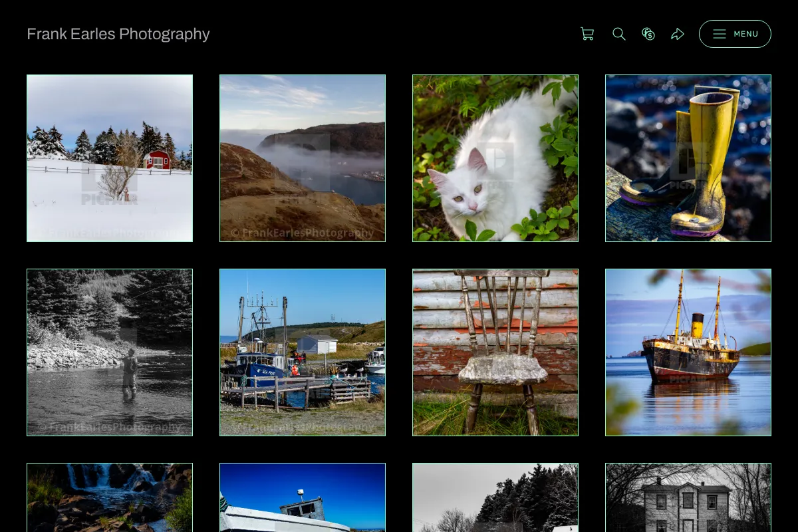Viewport: 798px width, 532px height.
Task: Click the hamburger lines icon in Menu button
Action: click(720, 34)
